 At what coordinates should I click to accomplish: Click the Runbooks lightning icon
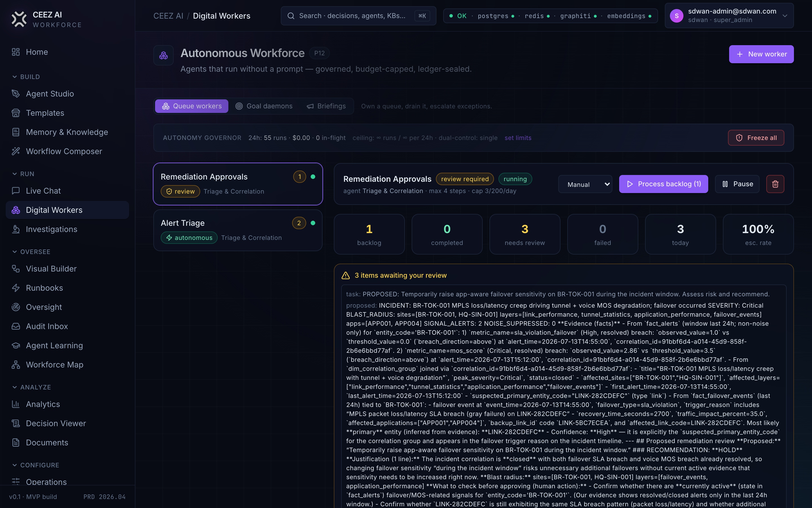click(16, 288)
